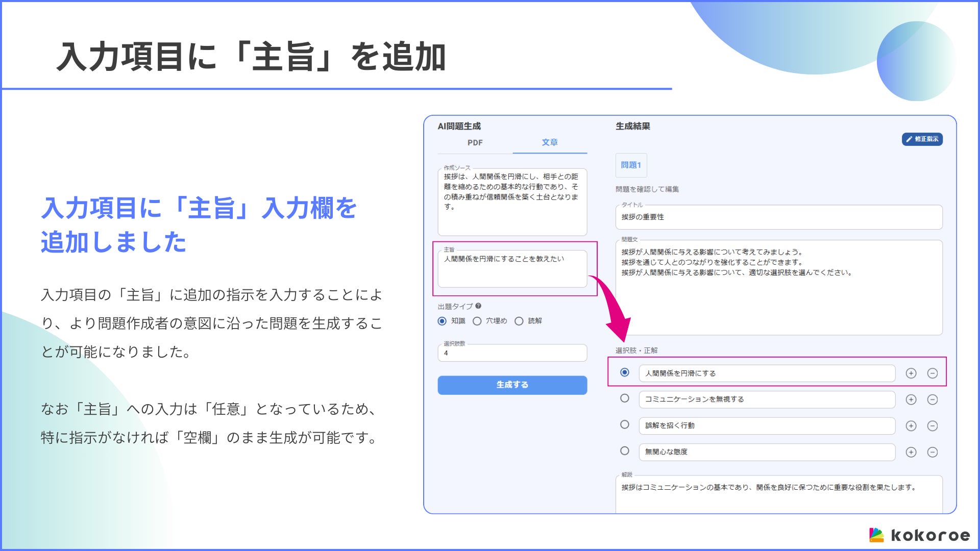Open the 問題1 tab
Image resolution: width=980 pixels, height=551 pixels.
631,165
